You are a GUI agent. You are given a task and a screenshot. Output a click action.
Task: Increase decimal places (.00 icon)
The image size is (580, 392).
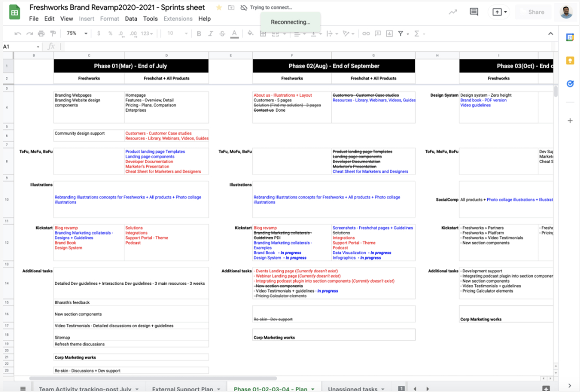click(133, 34)
